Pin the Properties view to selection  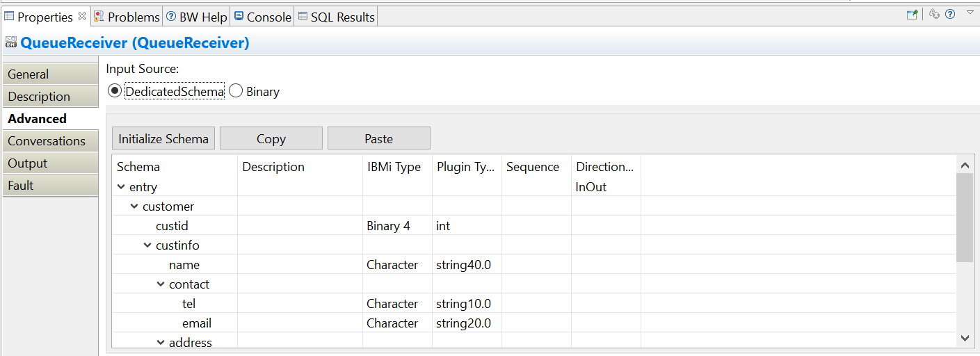(x=912, y=14)
